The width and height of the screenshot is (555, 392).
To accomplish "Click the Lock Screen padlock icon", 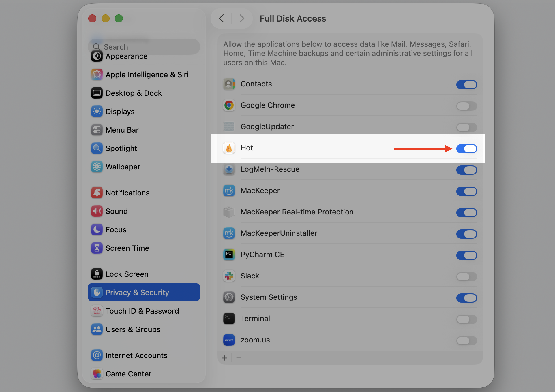I will click(x=97, y=274).
